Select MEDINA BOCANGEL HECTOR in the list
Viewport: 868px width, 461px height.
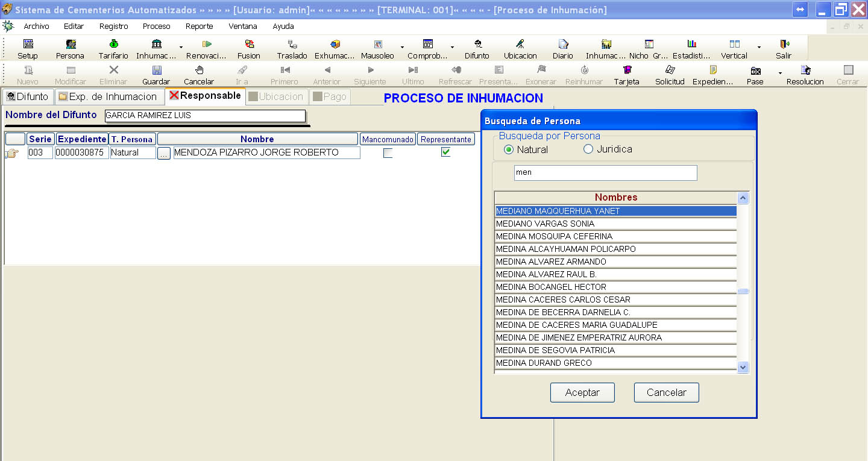(x=615, y=287)
